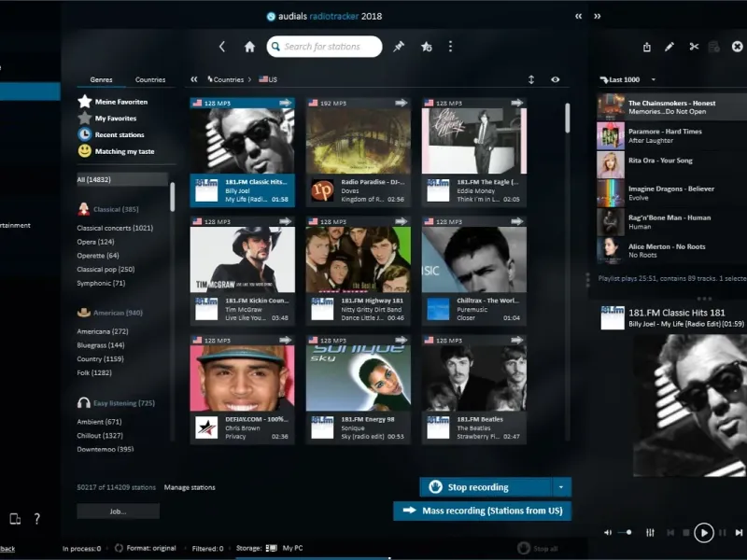Viewport: 747px width, 560px height.
Task: Click Mass recording (Stations from US)
Action: [482, 511]
